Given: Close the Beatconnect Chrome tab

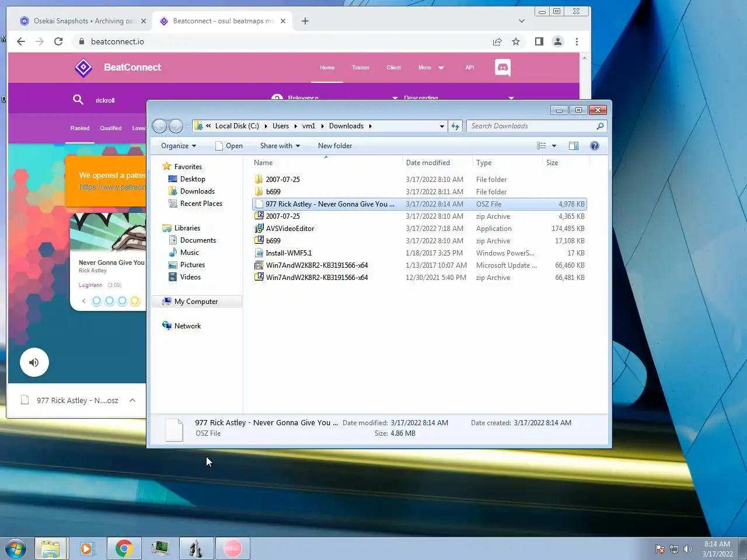Looking at the screenshot, I should pyautogui.click(x=283, y=21).
